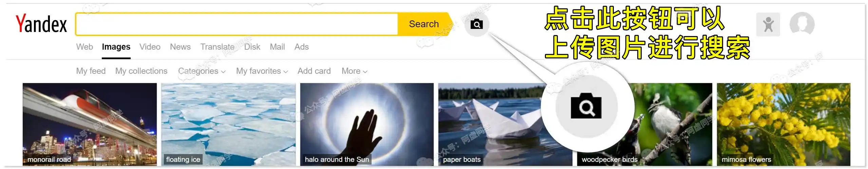The width and height of the screenshot is (868, 169).
Task: Open the accessibility figure icon
Action: tap(768, 24)
